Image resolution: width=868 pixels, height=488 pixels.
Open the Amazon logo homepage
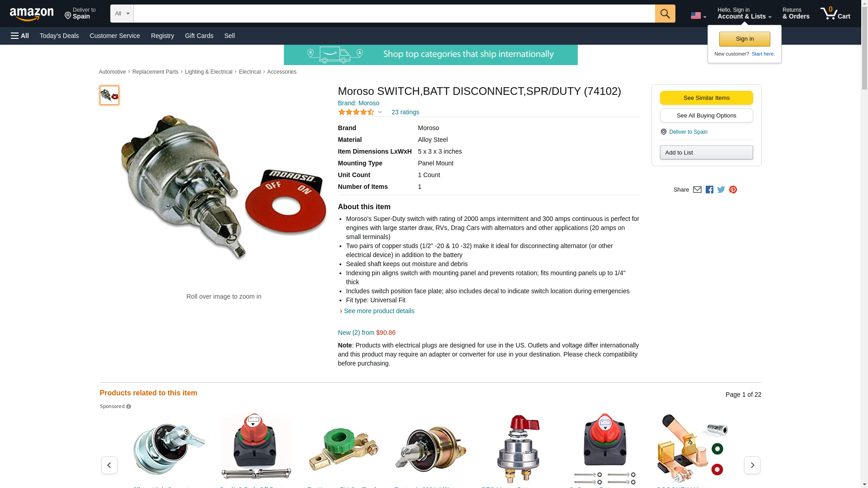[32, 14]
